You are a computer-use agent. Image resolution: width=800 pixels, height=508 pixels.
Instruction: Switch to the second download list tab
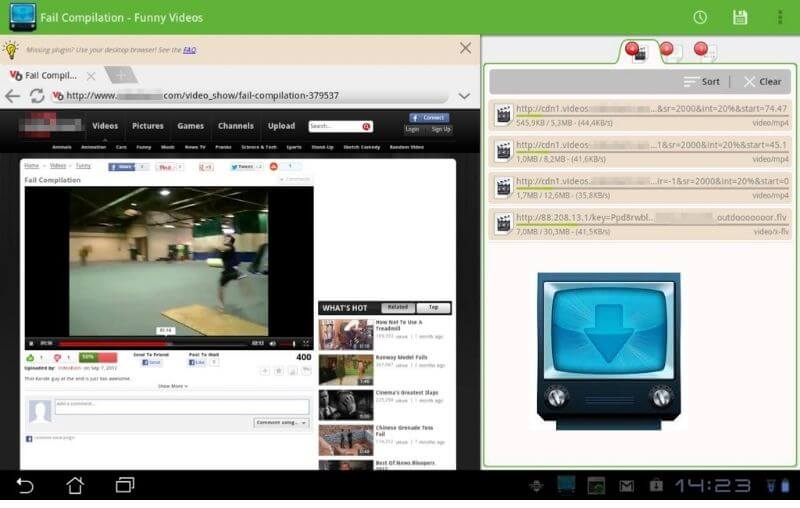pyautogui.click(x=668, y=50)
